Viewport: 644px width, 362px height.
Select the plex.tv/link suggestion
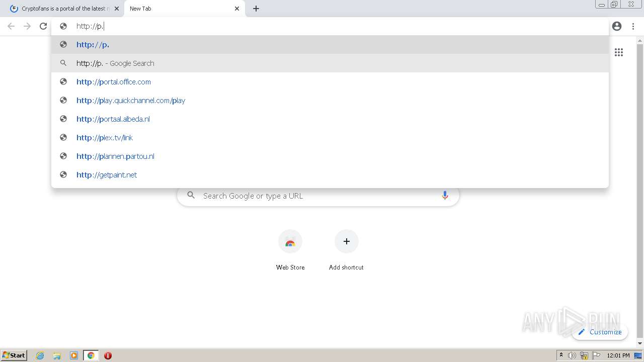point(330,137)
